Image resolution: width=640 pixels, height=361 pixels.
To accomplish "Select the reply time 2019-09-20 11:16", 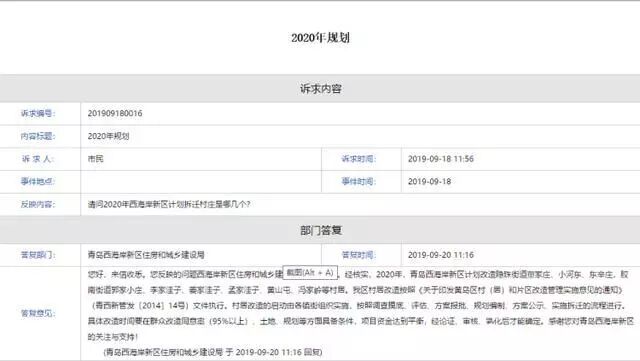I will click(441, 255).
